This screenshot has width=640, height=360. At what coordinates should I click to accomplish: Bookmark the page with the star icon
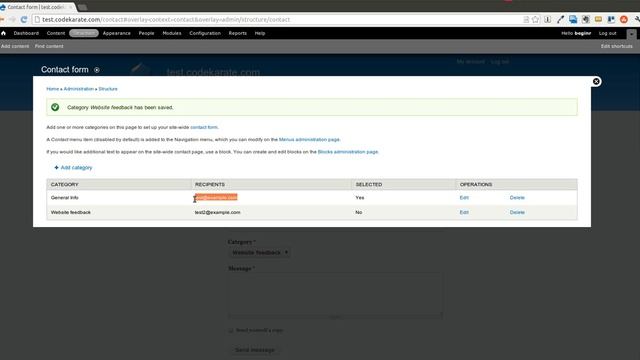pos(536,19)
